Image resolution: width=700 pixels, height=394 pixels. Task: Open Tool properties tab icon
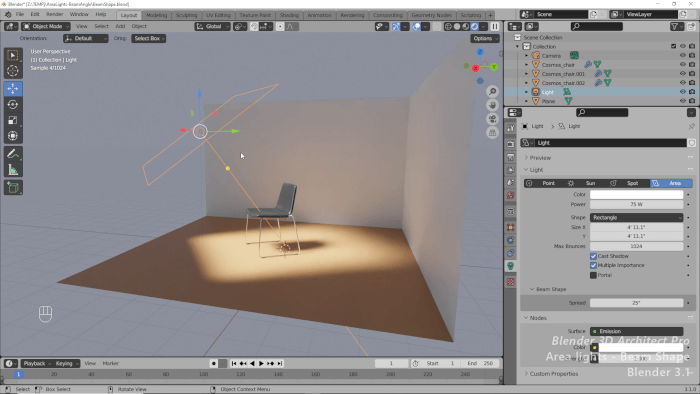[511, 128]
